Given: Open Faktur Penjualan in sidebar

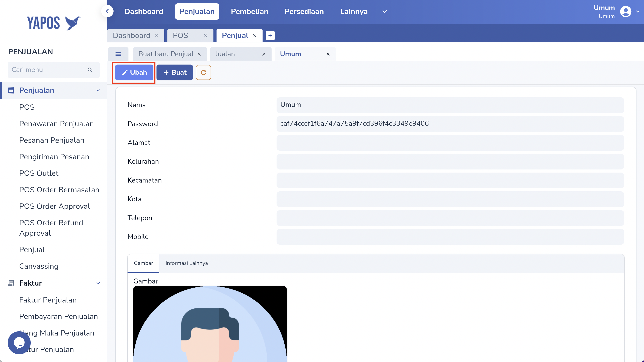Looking at the screenshot, I should coord(48,300).
